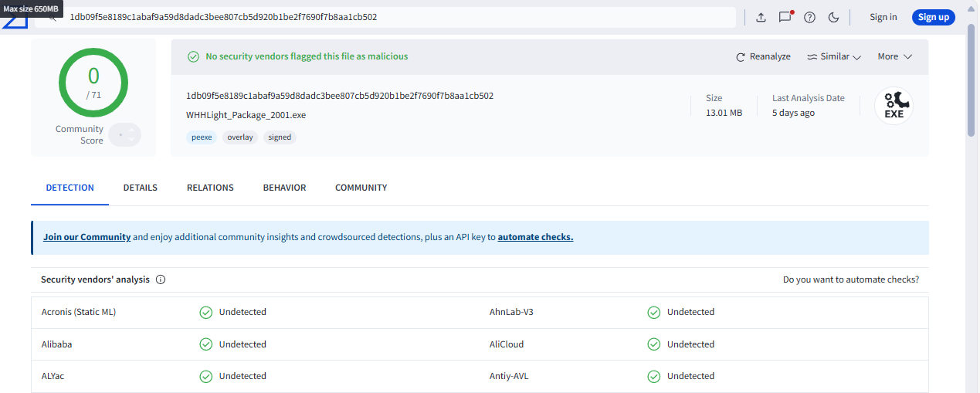Click the EXE file type icon
This screenshot has height=393, width=980.
[894, 107]
